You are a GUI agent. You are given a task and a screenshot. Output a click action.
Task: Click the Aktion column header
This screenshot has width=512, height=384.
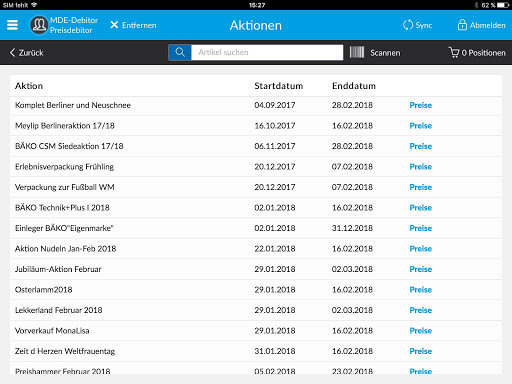click(29, 86)
